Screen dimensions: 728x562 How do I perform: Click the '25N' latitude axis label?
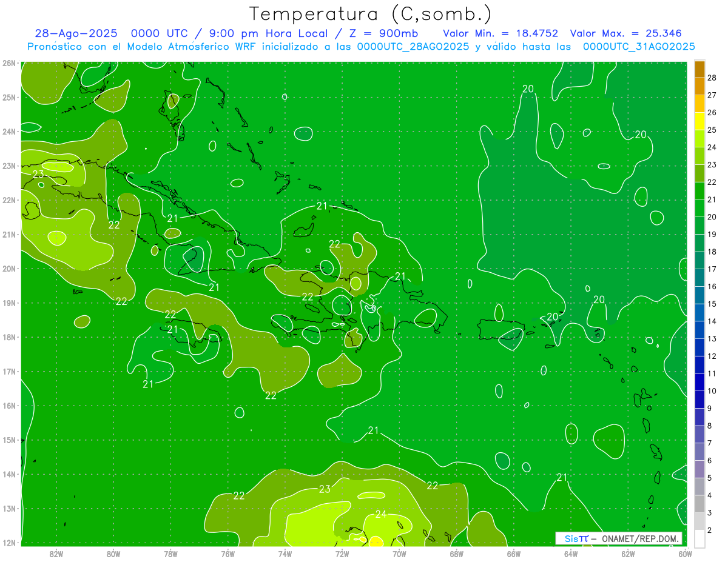tap(9, 97)
